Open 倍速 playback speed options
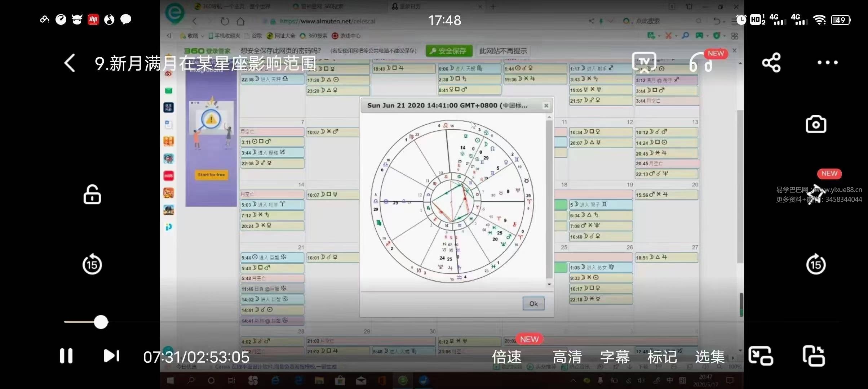 coord(507,357)
